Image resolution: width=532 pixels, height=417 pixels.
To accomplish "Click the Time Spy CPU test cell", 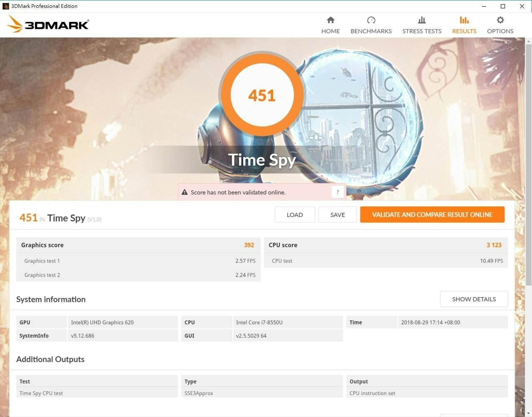I will tap(41, 393).
